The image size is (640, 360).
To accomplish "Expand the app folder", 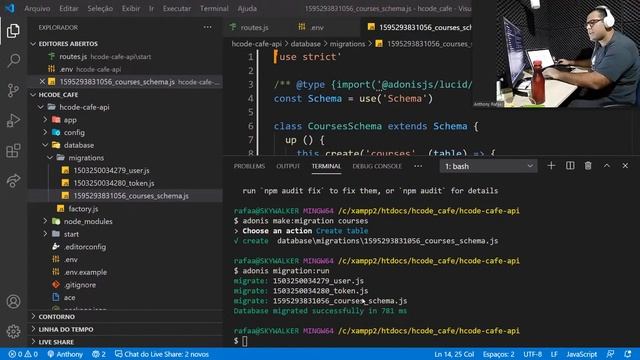I will (125, 120).
